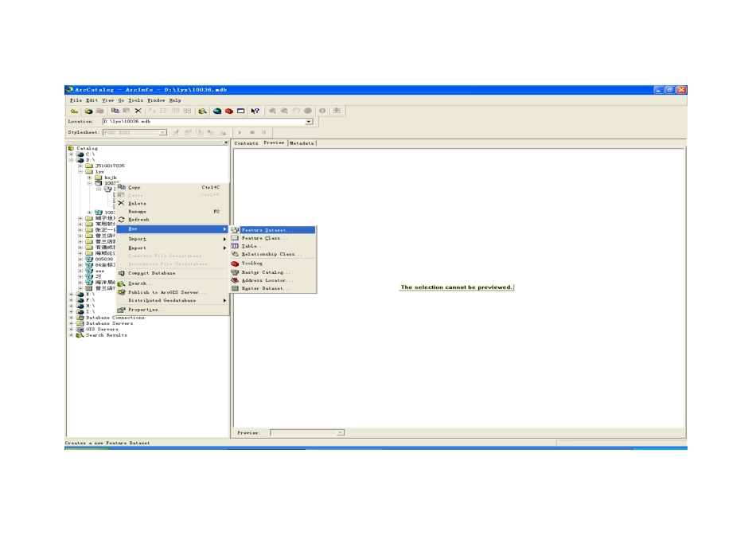Select the Search Results tree item
756x535 pixels.
pyautogui.click(x=106, y=335)
